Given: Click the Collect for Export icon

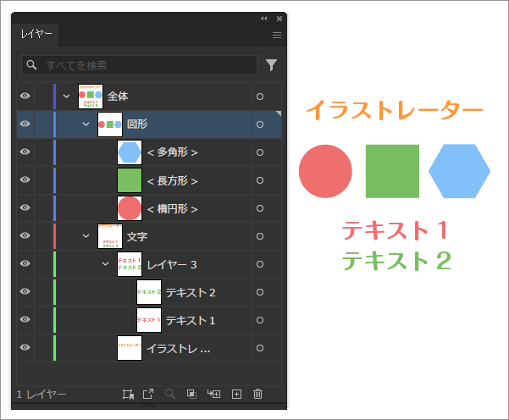Looking at the screenshot, I should 128,394.
